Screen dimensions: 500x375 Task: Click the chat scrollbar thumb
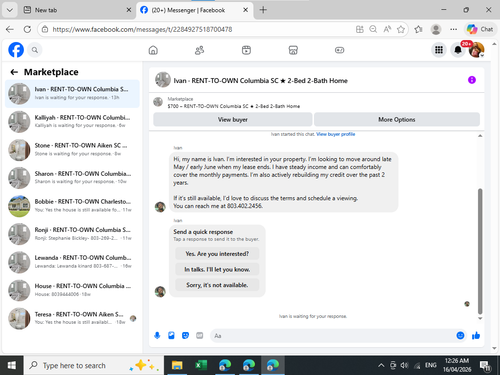480,251
